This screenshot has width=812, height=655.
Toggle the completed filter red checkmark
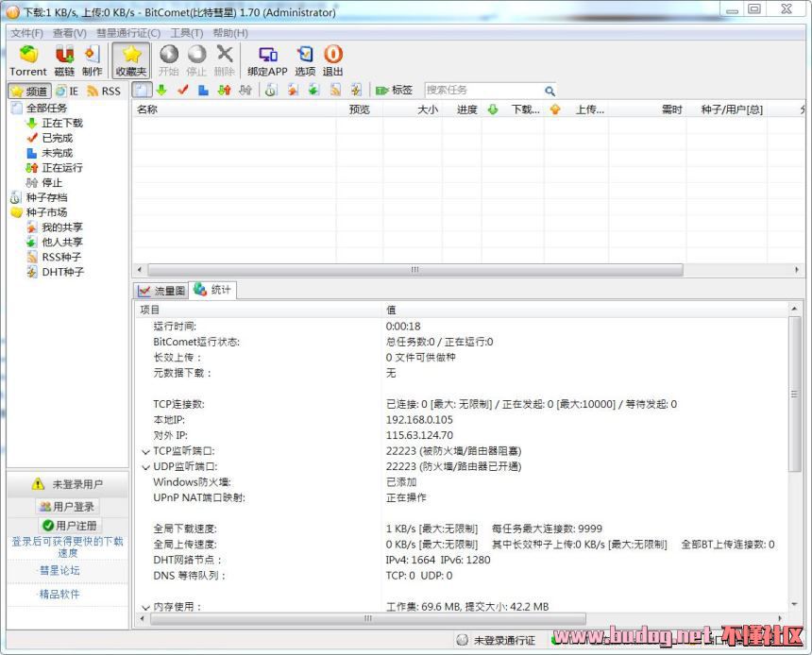click(x=182, y=90)
